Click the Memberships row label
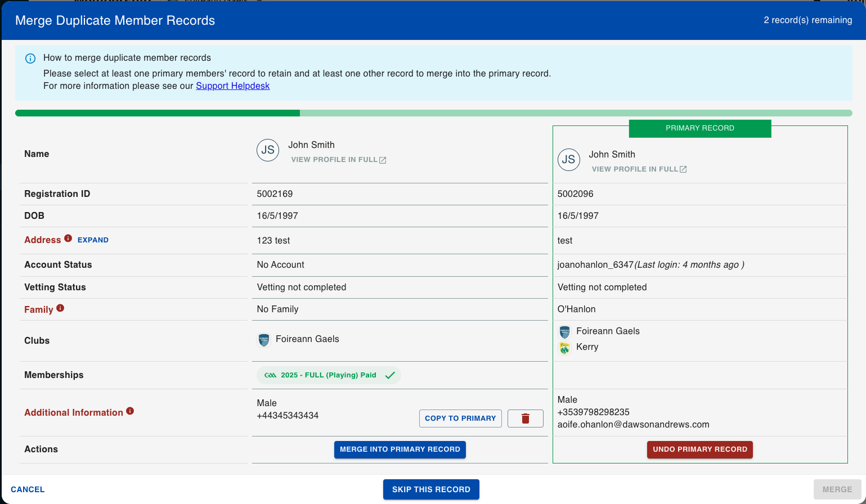The image size is (866, 504). click(54, 375)
